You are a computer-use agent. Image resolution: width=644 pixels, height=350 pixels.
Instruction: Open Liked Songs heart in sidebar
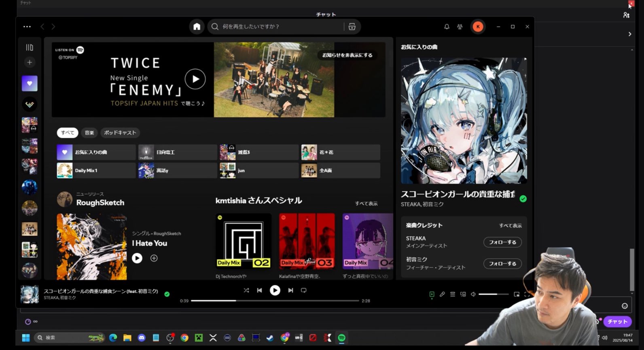point(30,83)
